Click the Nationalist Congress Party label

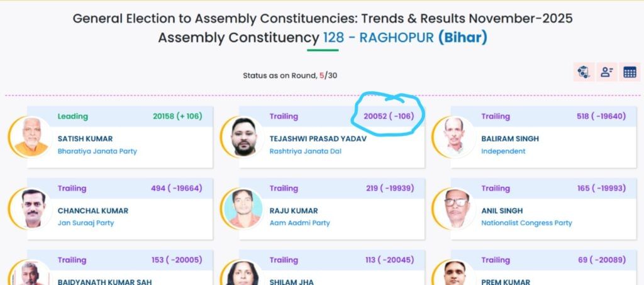pos(526,223)
